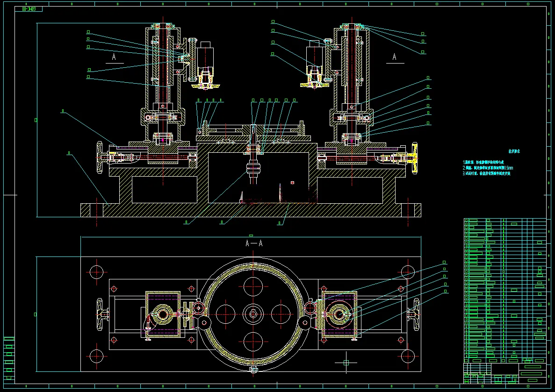Click the top circular hole on the rotary table
The image size is (555, 392).
pyautogui.click(x=253, y=286)
